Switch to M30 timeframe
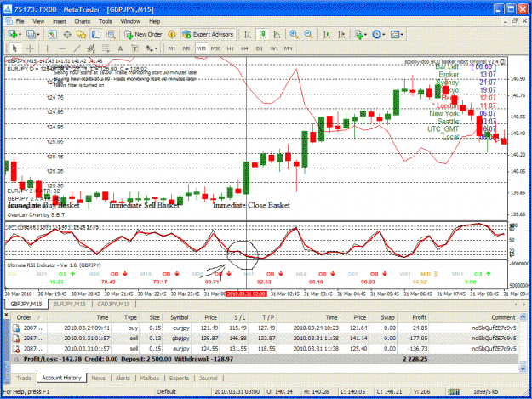Image resolution: width=532 pixels, height=399 pixels. (x=215, y=48)
